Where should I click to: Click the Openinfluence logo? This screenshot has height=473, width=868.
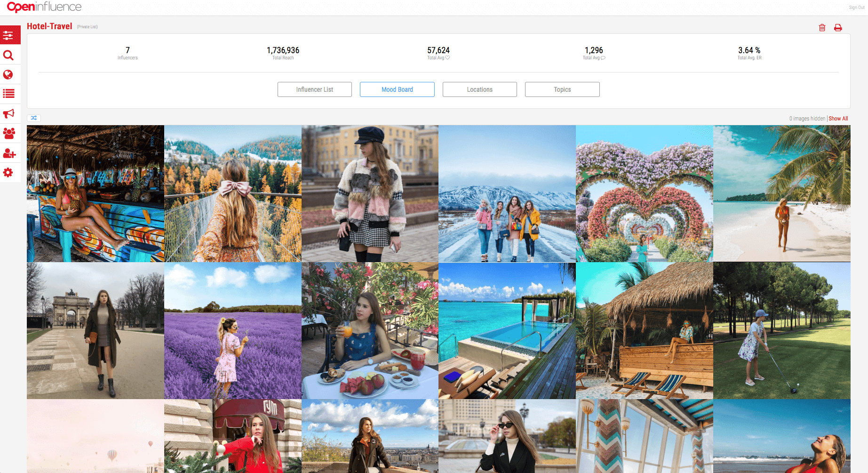(44, 7)
